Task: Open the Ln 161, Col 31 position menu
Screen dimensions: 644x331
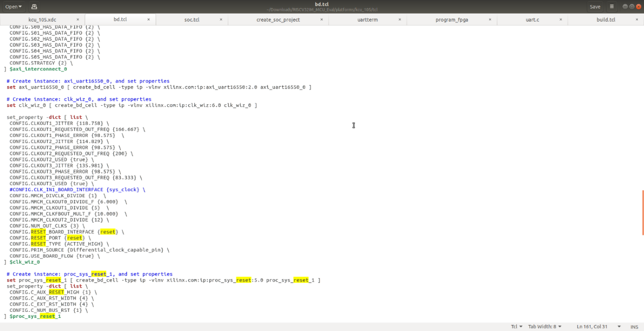Action: coord(599,326)
